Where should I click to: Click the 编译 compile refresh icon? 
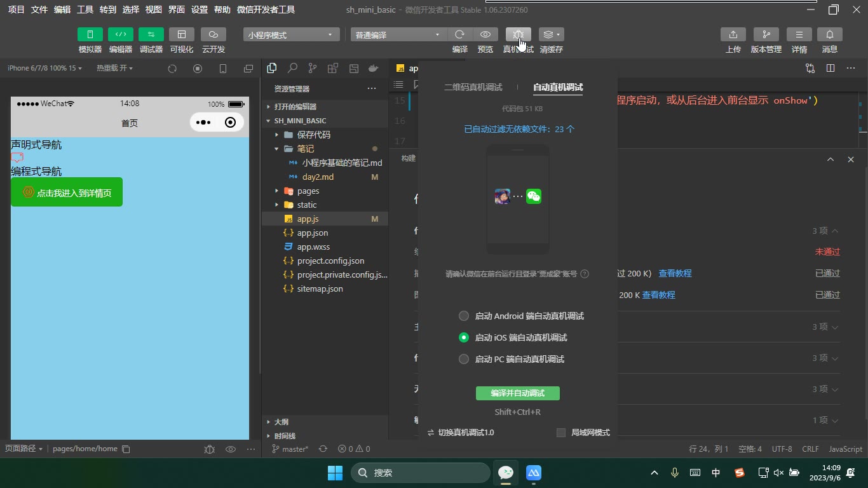click(460, 34)
